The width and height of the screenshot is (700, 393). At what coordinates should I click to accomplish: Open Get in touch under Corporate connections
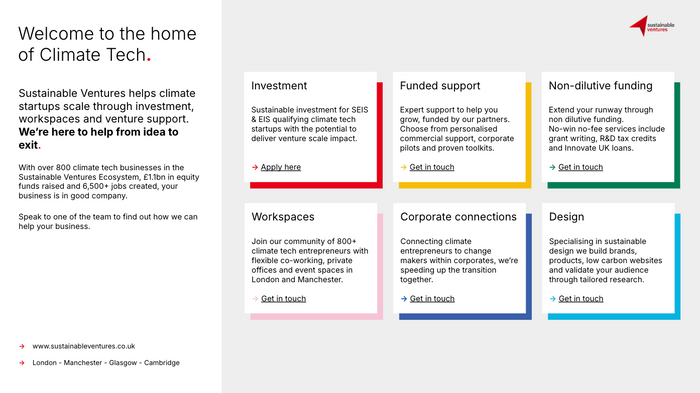coord(432,298)
